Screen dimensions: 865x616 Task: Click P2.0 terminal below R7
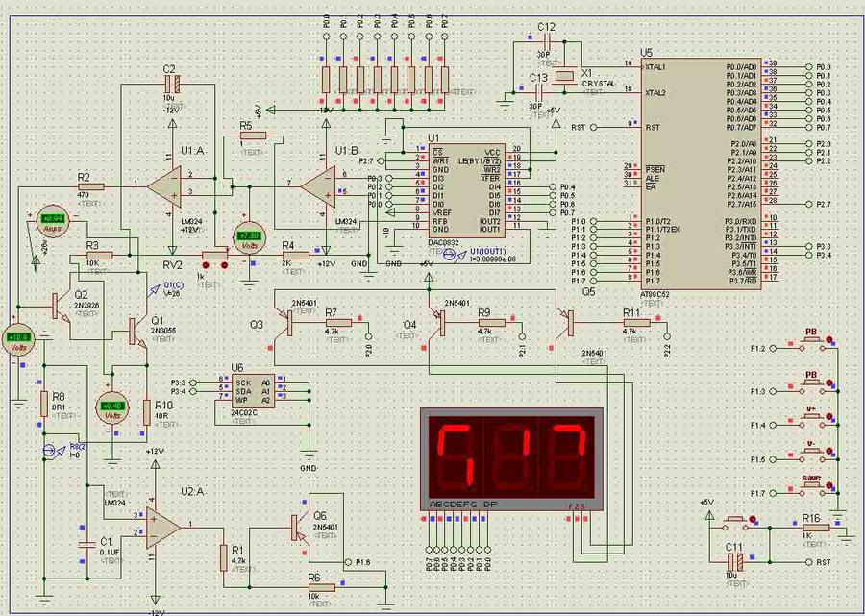click(368, 336)
